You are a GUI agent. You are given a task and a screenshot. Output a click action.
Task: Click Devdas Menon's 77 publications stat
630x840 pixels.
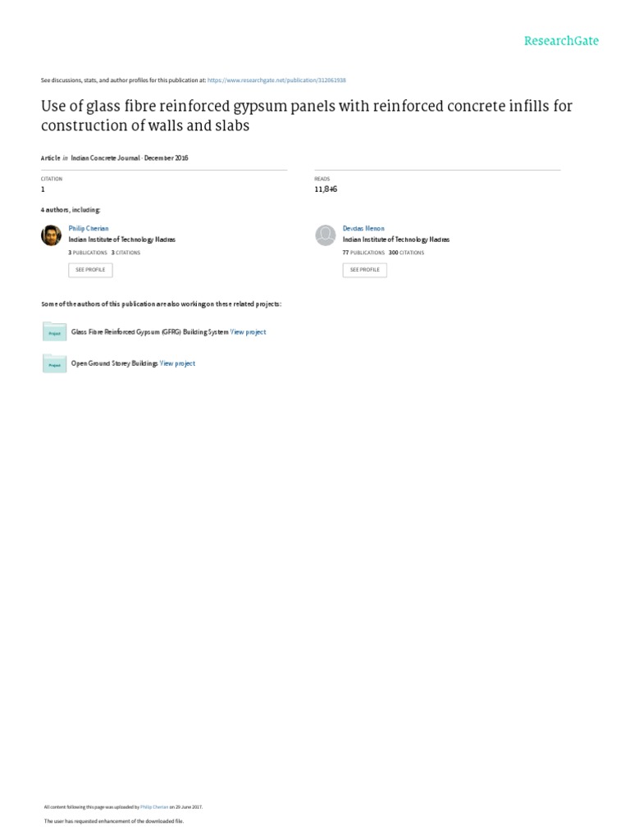click(363, 253)
